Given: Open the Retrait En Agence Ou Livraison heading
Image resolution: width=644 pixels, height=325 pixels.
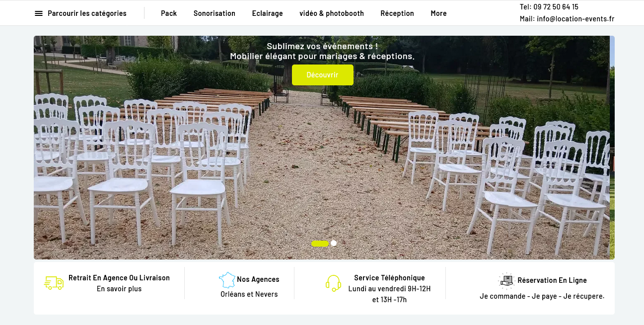Looking at the screenshot, I should click(x=119, y=278).
